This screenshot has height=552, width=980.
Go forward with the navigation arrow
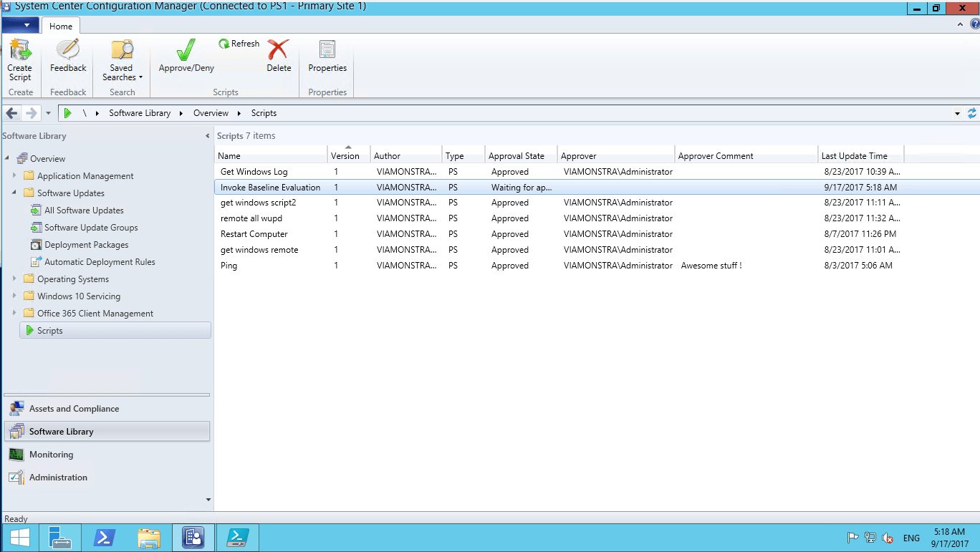click(x=31, y=113)
